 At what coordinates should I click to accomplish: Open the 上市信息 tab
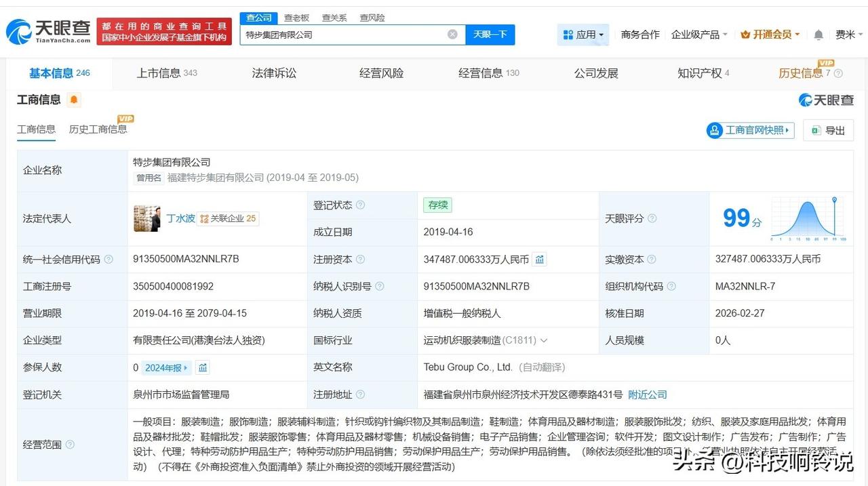[x=167, y=73]
